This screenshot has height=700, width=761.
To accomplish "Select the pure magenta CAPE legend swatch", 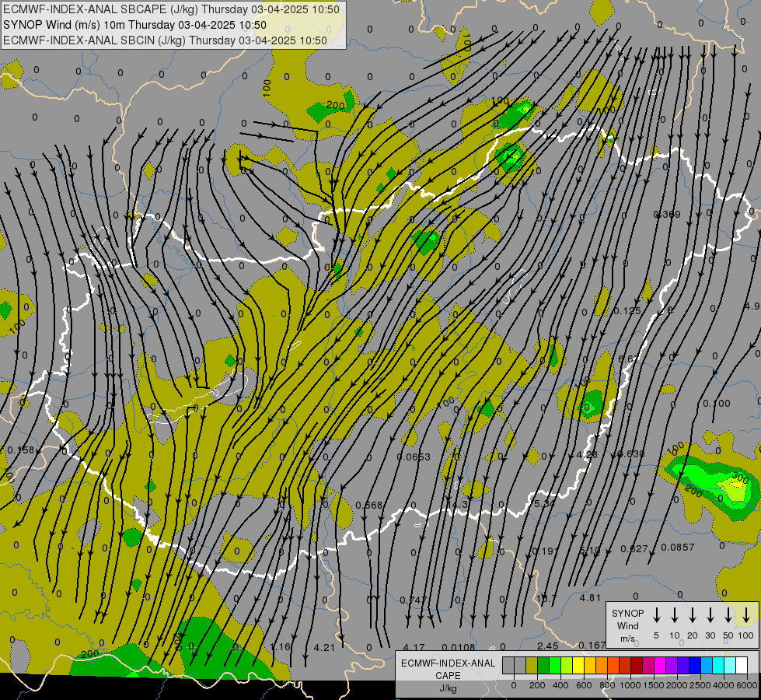I will coord(660,666).
